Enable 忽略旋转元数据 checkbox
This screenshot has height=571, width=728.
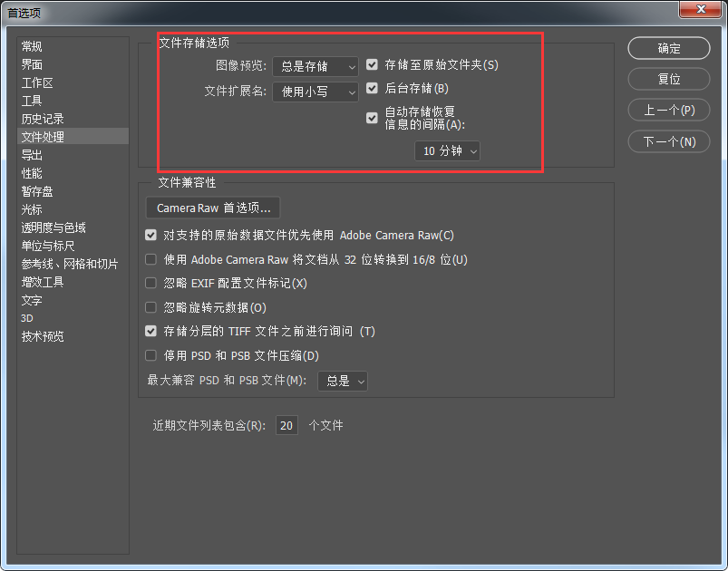tap(151, 308)
